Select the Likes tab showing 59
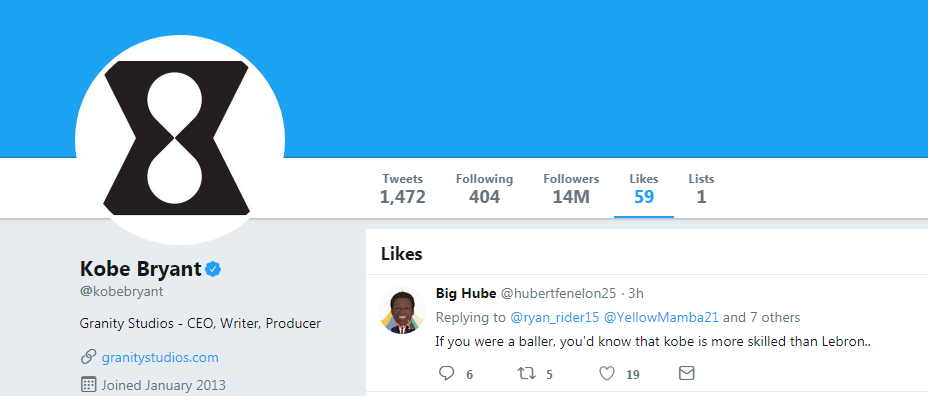Image resolution: width=928 pixels, height=396 pixels. 644,189
